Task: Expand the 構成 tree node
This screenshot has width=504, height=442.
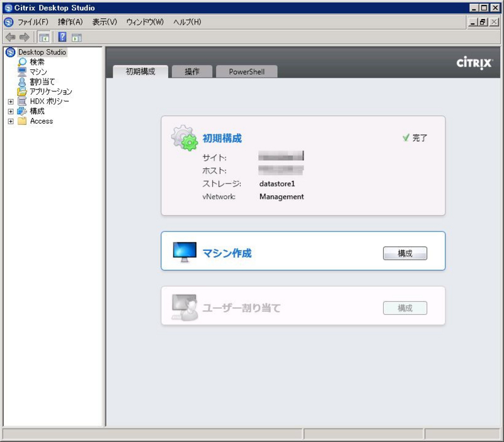Action: [x=10, y=111]
